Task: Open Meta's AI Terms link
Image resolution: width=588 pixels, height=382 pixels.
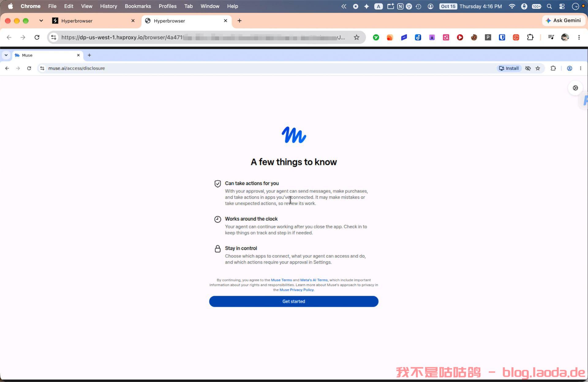Action: [x=314, y=280]
